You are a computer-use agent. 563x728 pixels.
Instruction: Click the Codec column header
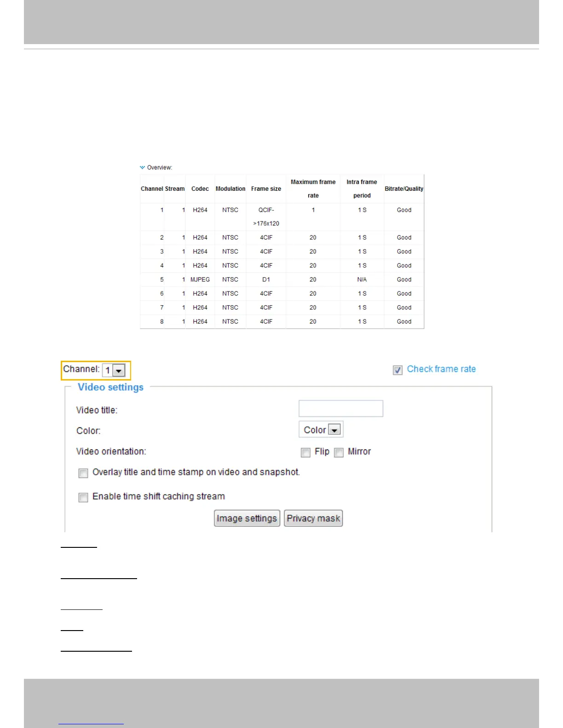tap(200, 189)
